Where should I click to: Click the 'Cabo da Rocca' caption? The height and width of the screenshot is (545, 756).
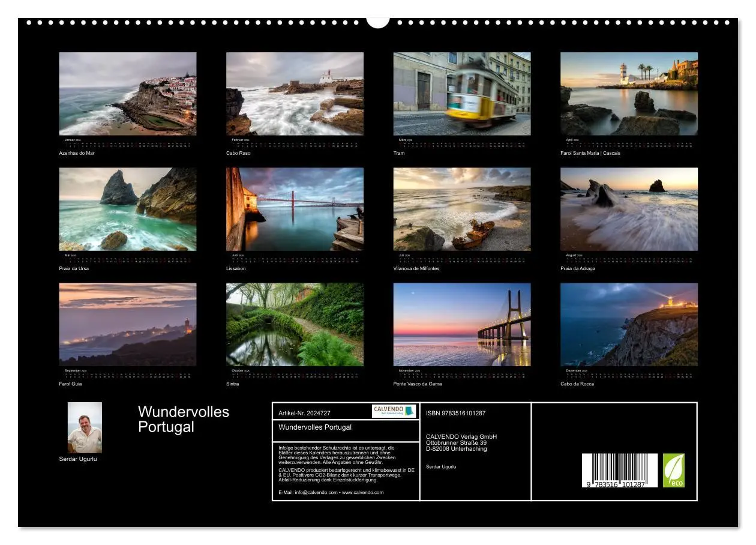(x=577, y=384)
